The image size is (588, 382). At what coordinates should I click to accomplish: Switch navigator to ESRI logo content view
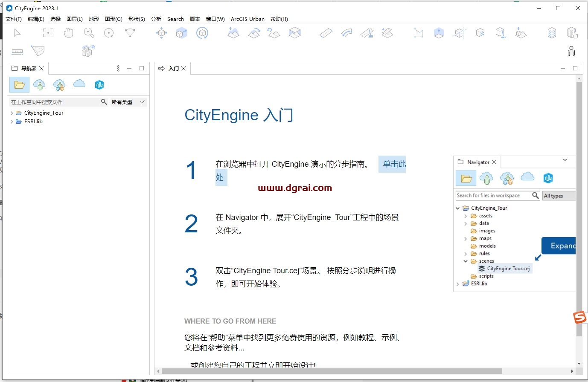[x=99, y=85]
